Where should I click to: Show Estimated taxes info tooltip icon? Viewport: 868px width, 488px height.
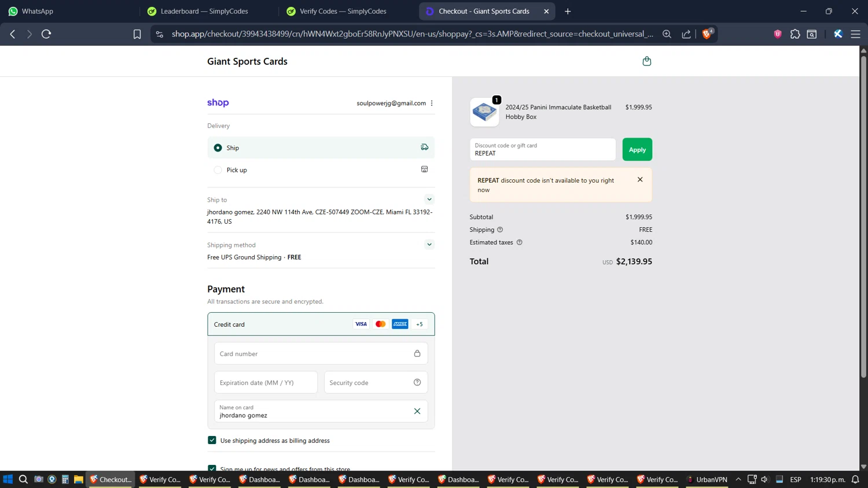[519, 242]
